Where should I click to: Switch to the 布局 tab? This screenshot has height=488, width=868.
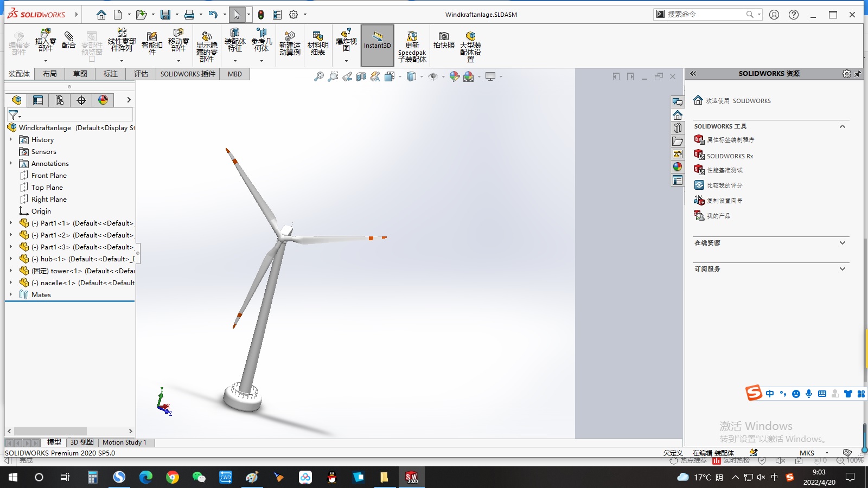tap(50, 74)
